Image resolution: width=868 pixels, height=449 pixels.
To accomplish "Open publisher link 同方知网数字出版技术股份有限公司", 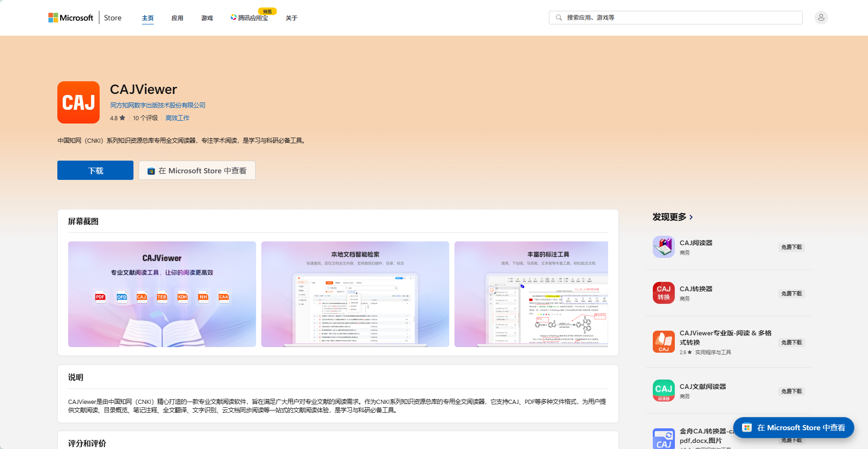I will (158, 105).
